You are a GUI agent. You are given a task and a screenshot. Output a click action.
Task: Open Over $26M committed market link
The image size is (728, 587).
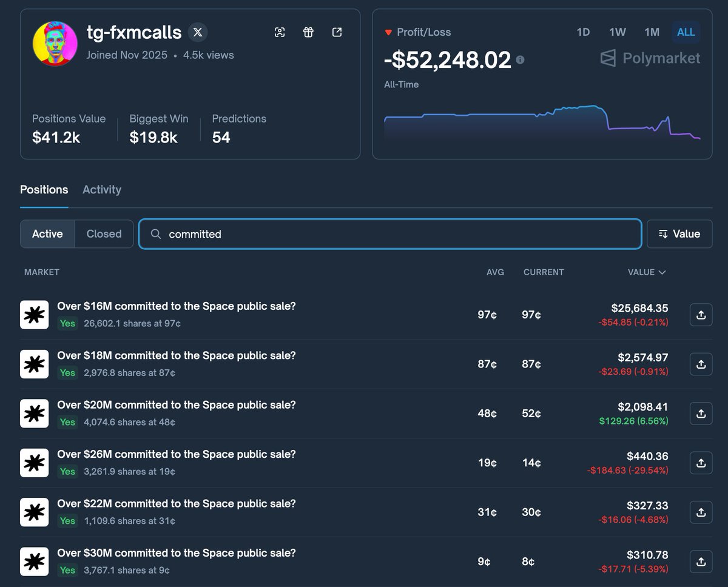click(x=177, y=454)
